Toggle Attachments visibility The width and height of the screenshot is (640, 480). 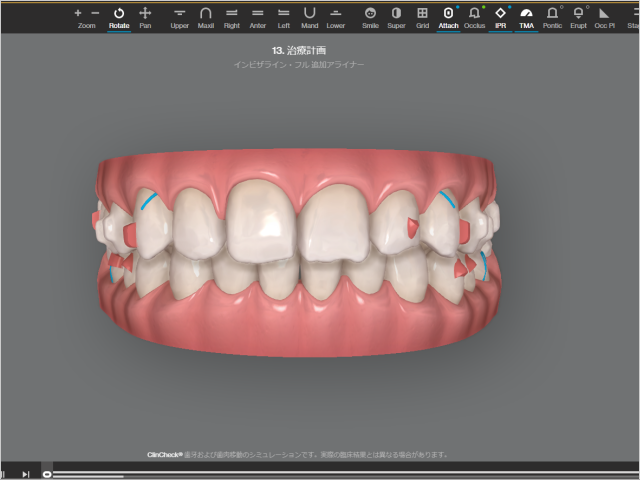pyautogui.click(x=448, y=16)
